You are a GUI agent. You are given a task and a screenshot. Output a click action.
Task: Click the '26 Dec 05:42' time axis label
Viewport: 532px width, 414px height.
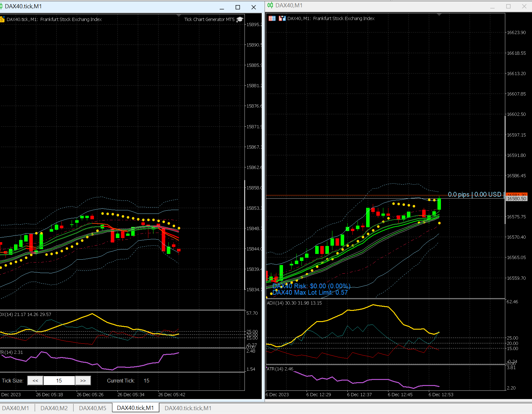[172, 395]
